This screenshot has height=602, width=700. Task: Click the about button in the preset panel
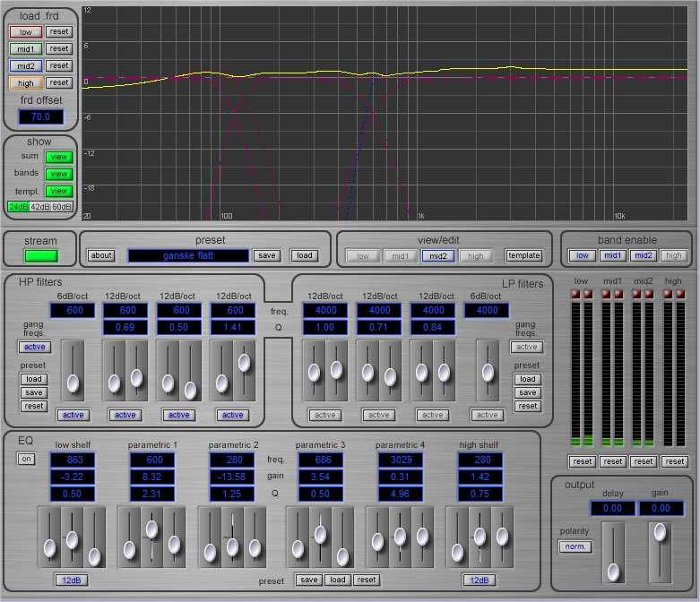click(x=101, y=256)
